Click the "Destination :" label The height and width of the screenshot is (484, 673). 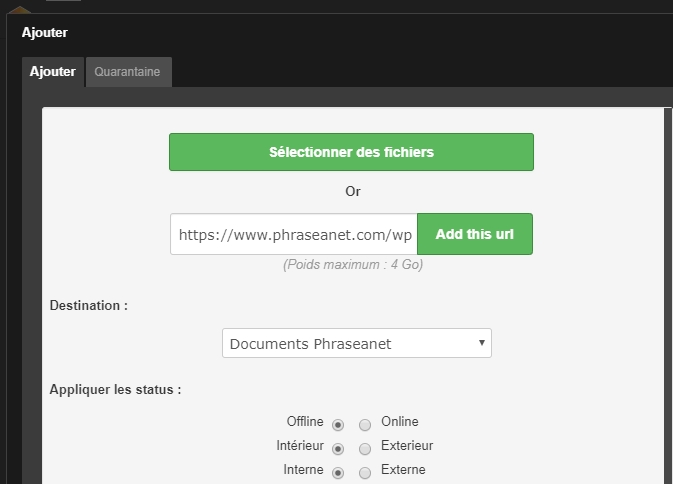click(89, 305)
